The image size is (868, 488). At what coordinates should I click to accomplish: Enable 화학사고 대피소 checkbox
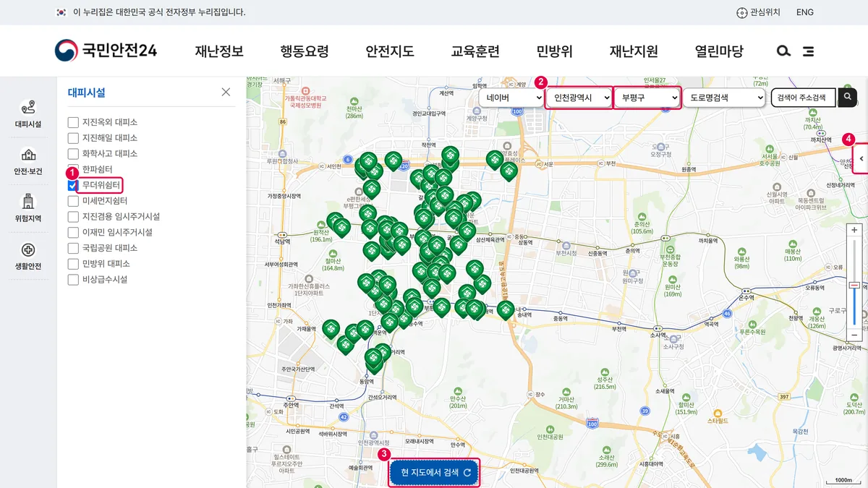tap(73, 154)
